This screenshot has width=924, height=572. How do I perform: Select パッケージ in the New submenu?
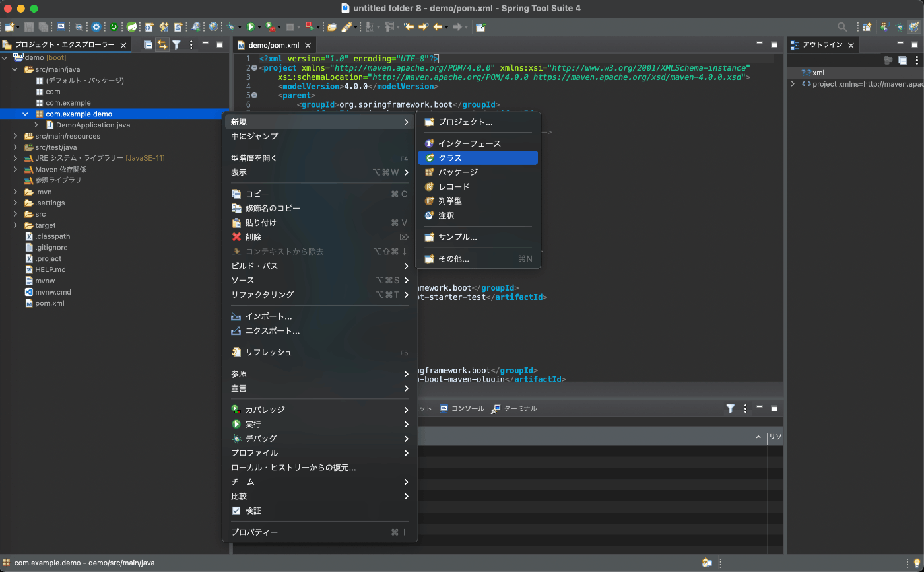[478, 172]
